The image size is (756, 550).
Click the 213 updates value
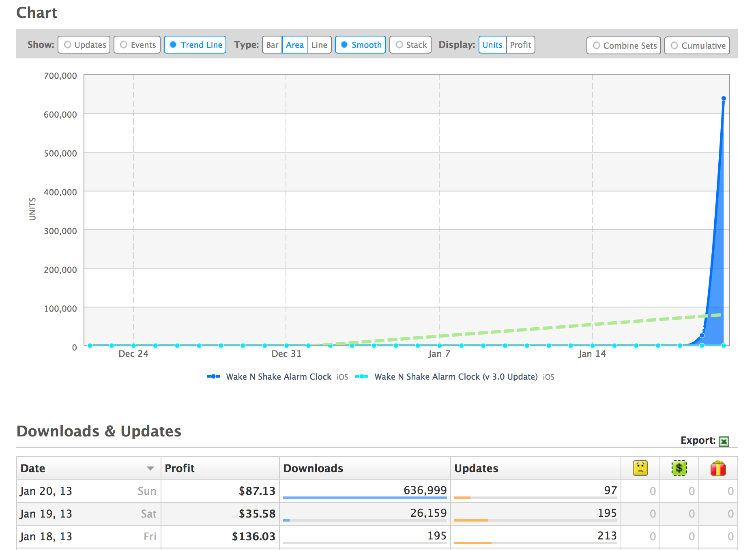[607, 536]
